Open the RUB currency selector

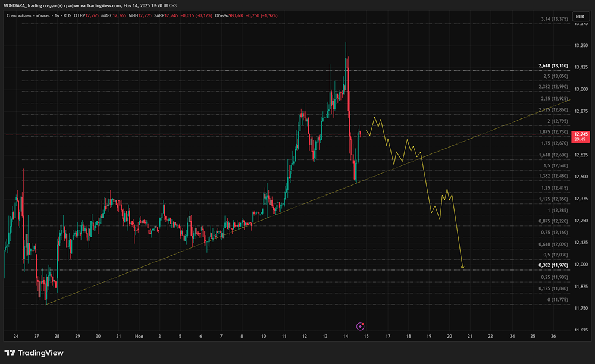580,17
